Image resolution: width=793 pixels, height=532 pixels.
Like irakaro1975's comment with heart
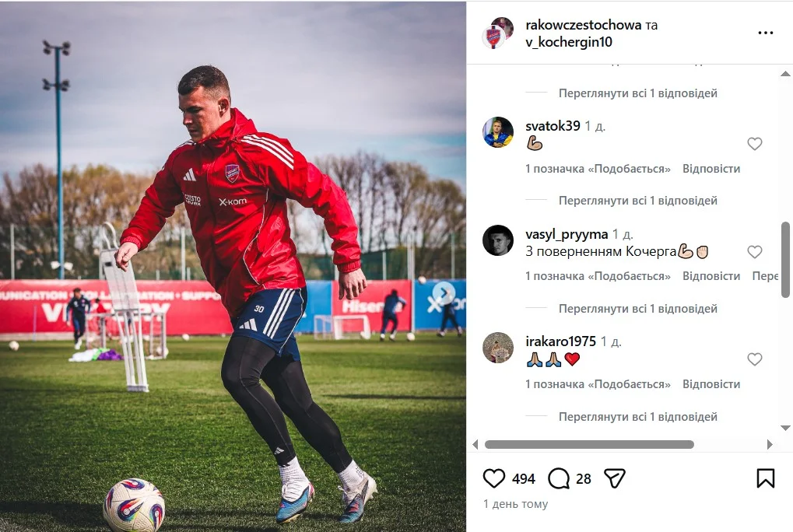coord(755,359)
